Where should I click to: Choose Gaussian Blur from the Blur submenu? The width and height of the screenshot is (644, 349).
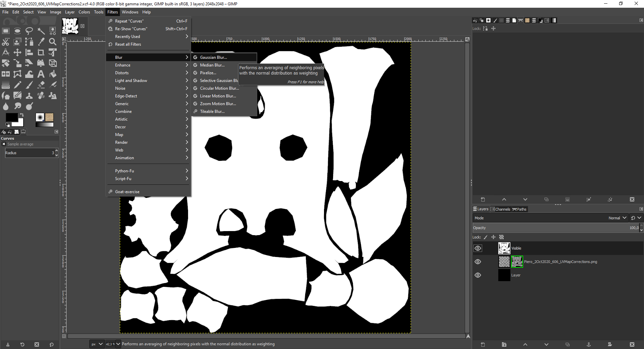coord(213,57)
